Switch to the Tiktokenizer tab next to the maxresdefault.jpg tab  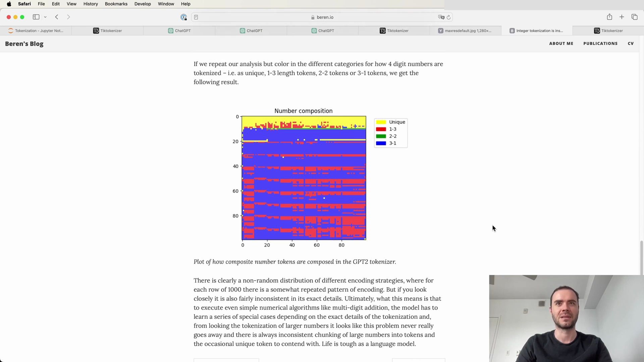(x=394, y=31)
